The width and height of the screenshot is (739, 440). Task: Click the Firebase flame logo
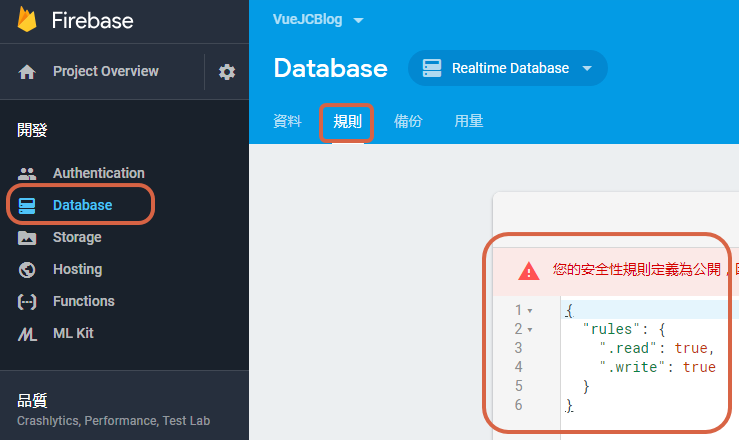(27, 19)
